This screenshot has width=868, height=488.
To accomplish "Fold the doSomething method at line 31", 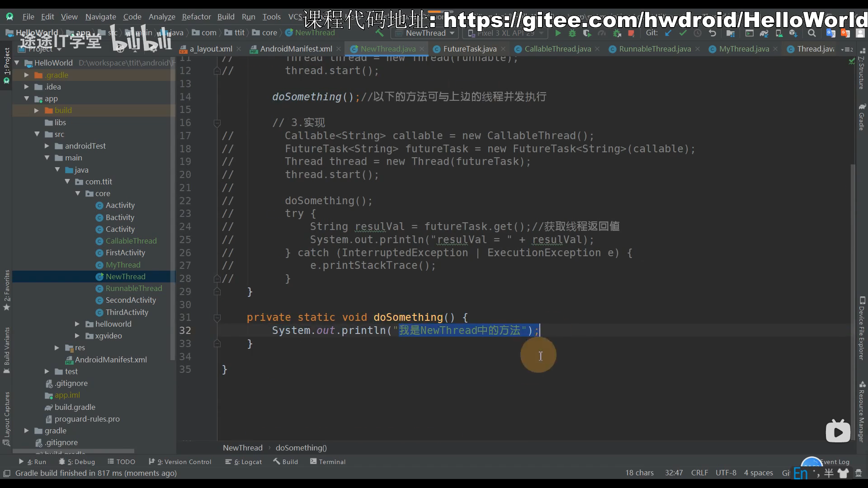I will tap(217, 318).
